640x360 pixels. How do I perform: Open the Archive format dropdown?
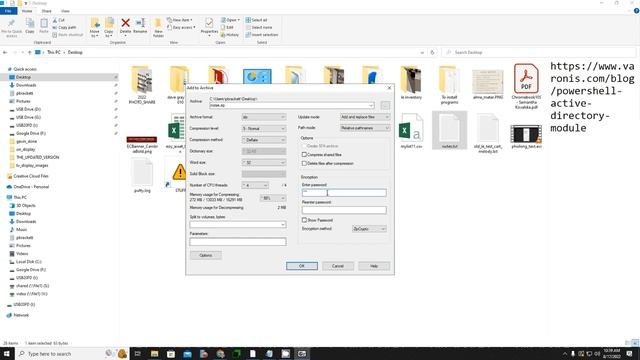(264, 117)
